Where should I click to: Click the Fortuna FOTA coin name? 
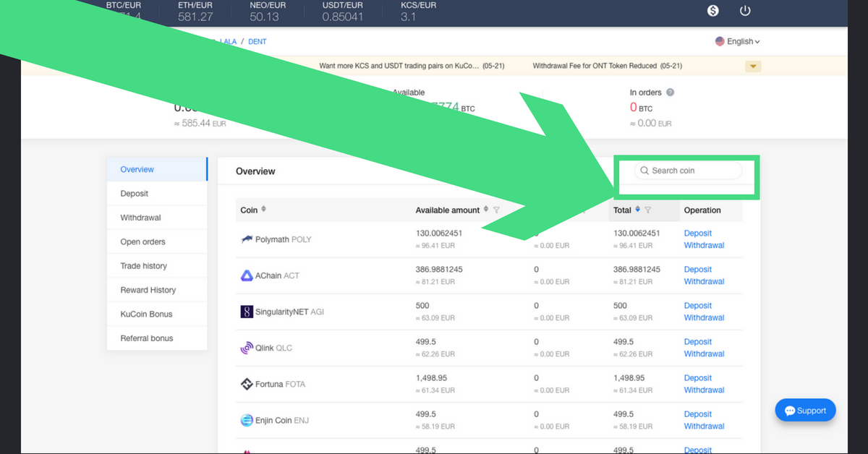281,384
